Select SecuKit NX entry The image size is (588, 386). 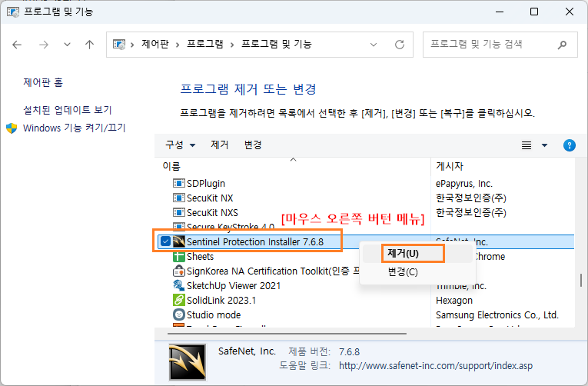click(210, 198)
